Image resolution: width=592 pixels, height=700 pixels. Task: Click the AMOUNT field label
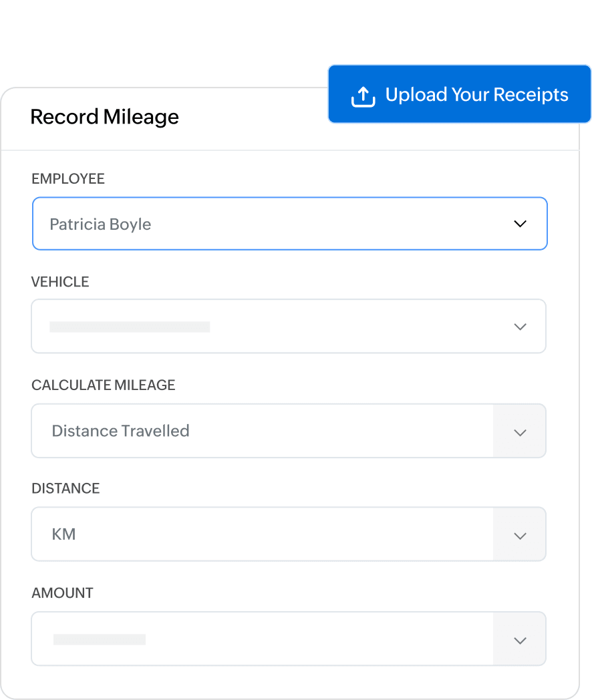pos(62,593)
